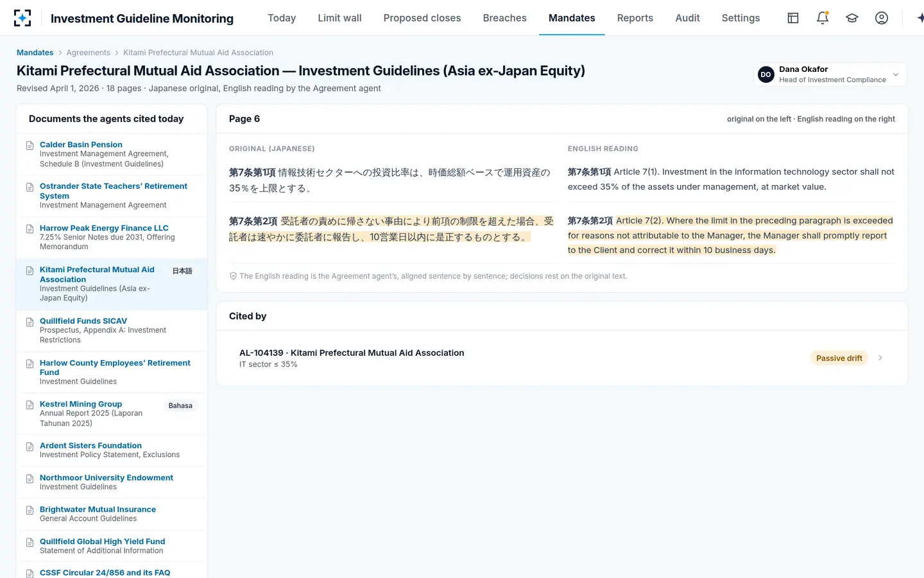Open the Reports tab
The height and width of the screenshot is (578, 924).
click(x=635, y=18)
